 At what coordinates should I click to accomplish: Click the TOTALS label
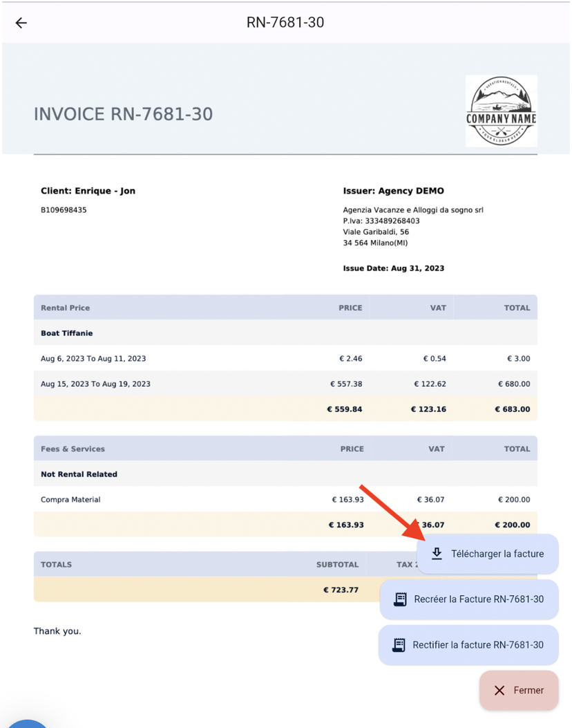pos(56,565)
